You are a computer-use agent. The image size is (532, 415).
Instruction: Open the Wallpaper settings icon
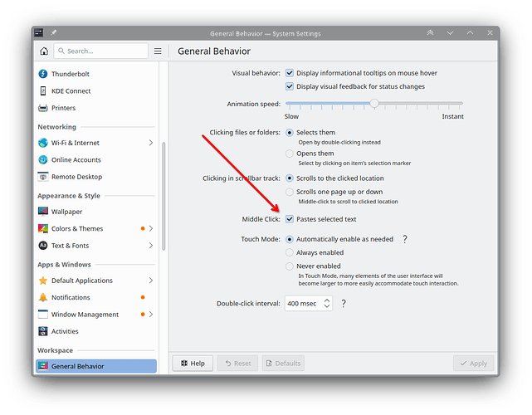[x=43, y=212]
